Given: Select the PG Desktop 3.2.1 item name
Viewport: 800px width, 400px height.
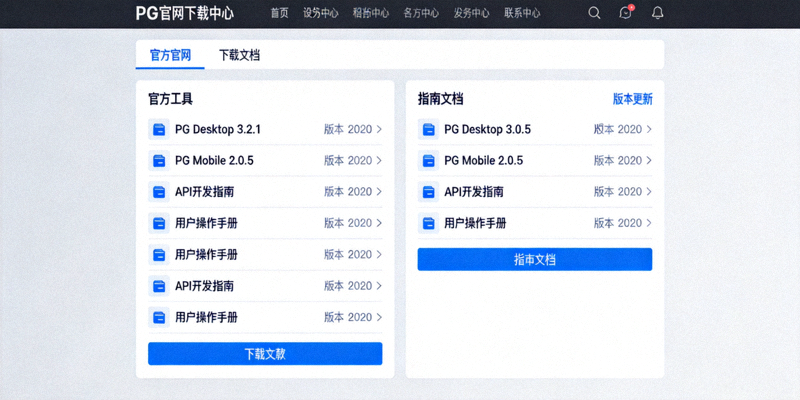Looking at the screenshot, I should click(218, 130).
